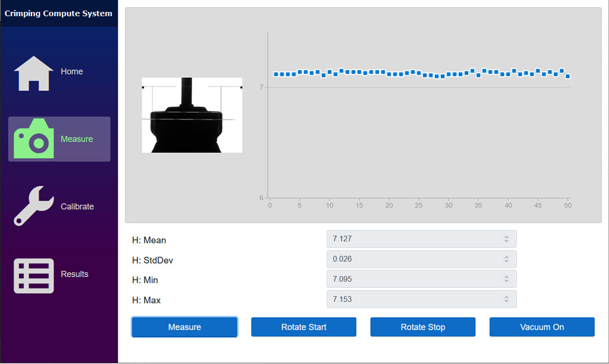
Task: Click the H: Max stepper arrows
Action: (x=506, y=299)
